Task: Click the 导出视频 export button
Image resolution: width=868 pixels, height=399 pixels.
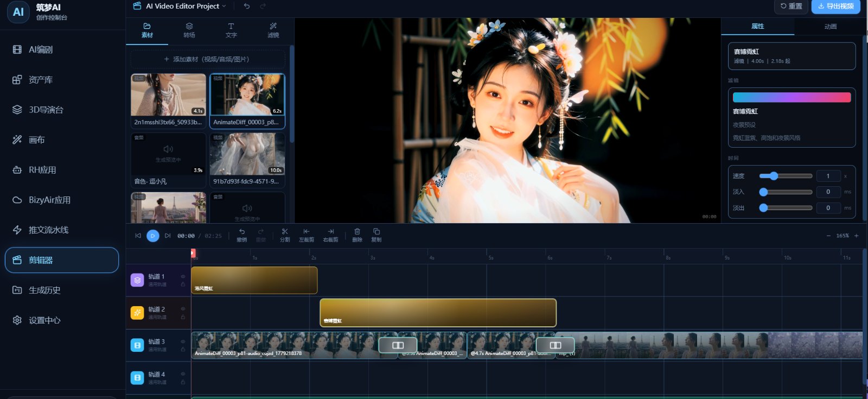Action: click(x=836, y=7)
